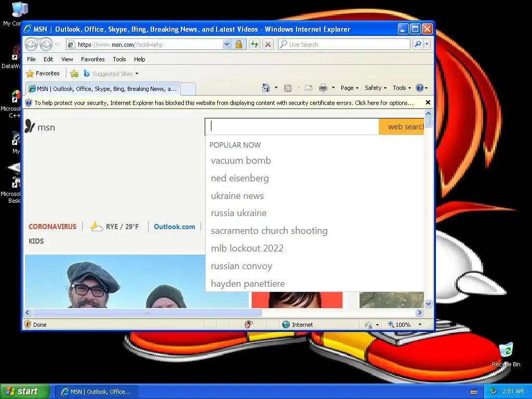Click the RYE / 29°F weather link
532x399 pixels.
(114, 227)
